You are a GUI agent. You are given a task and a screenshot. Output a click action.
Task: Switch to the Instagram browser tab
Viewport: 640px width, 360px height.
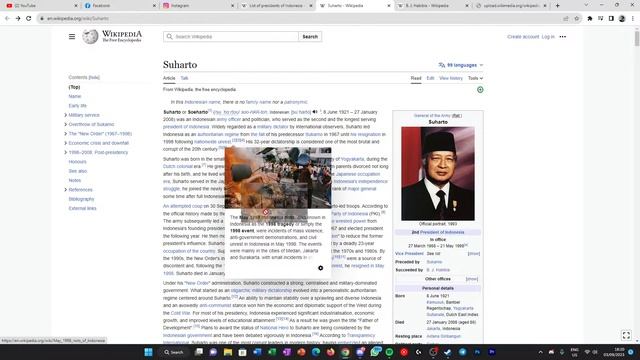click(198, 6)
